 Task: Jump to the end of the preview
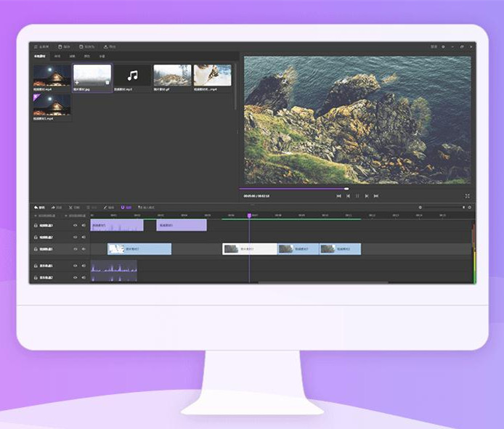click(x=375, y=196)
